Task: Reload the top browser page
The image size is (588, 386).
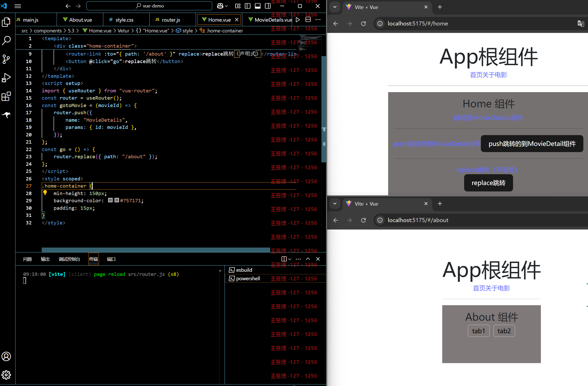Action: pos(363,24)
